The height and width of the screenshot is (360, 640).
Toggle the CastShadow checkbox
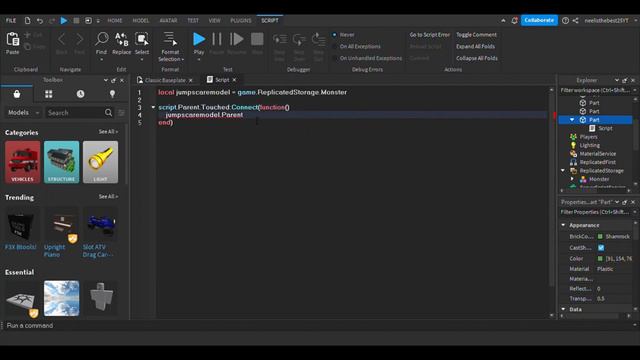pyautogui.click(x=601, y=248)
